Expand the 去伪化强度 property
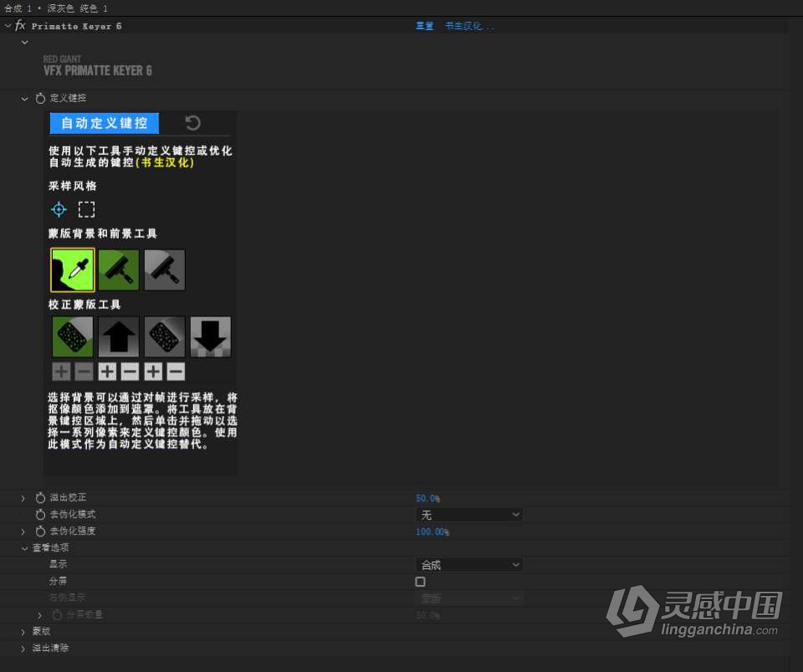The image size is (803, 672). pos(23,531)
